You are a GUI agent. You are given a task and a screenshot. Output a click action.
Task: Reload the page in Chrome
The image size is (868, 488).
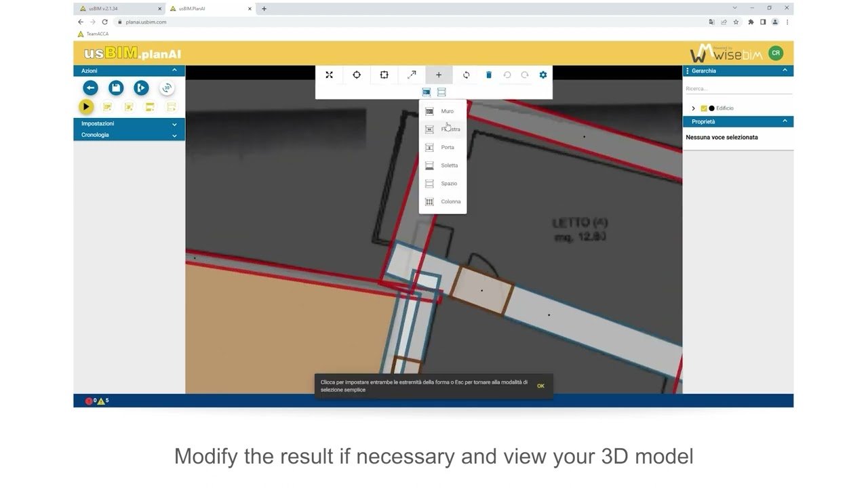coord(104,22)
